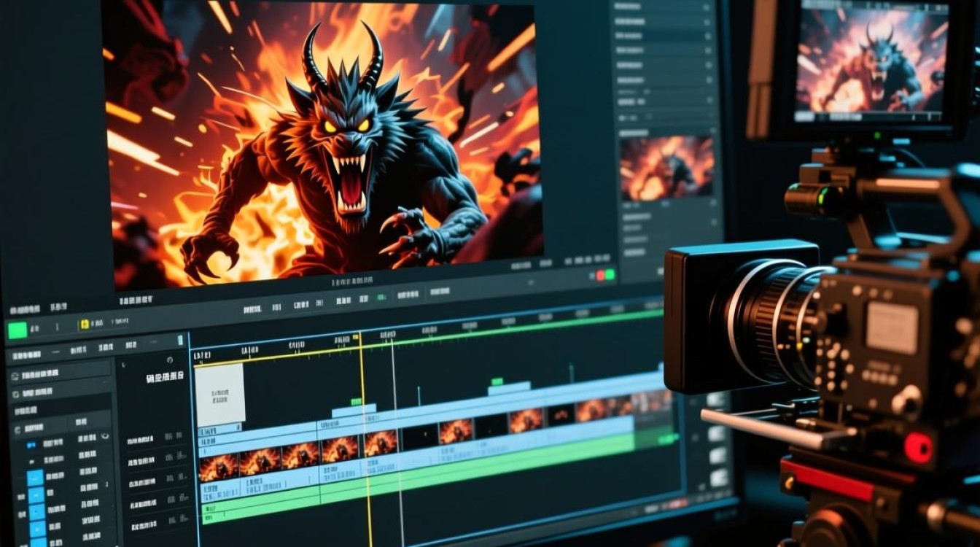Click the red record dot below the preview
The width and height of the screenshot is (980, 547).
coord(601,276)
